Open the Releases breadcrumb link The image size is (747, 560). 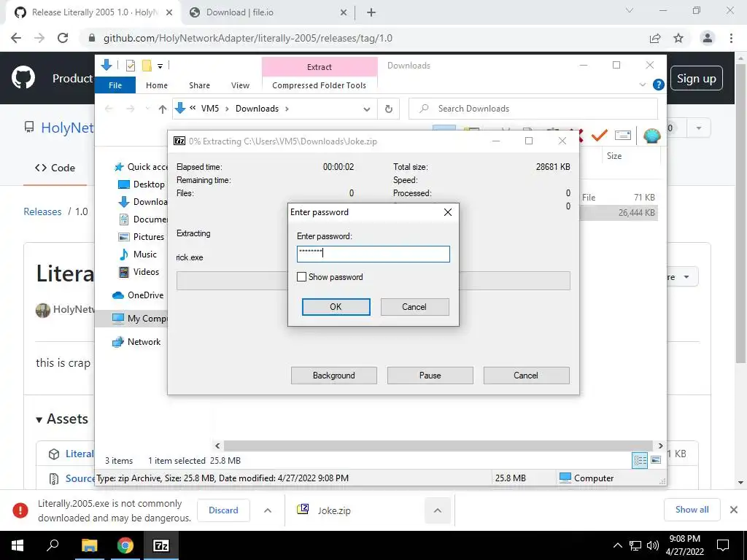click(42, 211)
